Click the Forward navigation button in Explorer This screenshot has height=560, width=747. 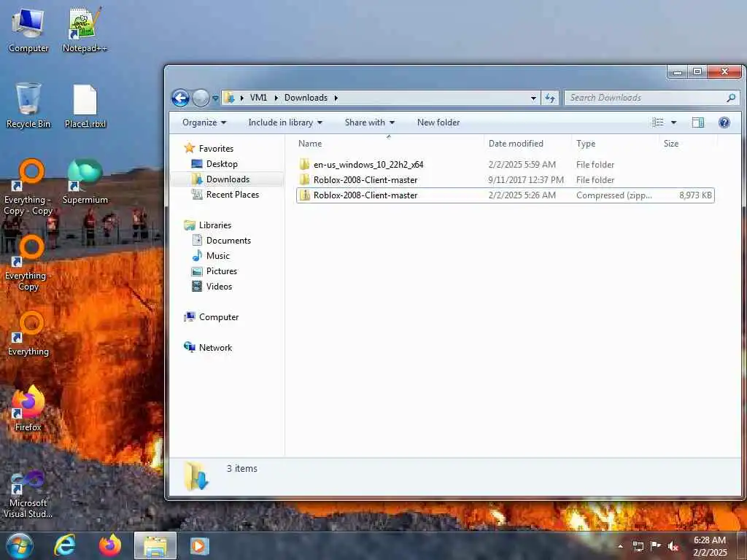click(x=201, y=98)
